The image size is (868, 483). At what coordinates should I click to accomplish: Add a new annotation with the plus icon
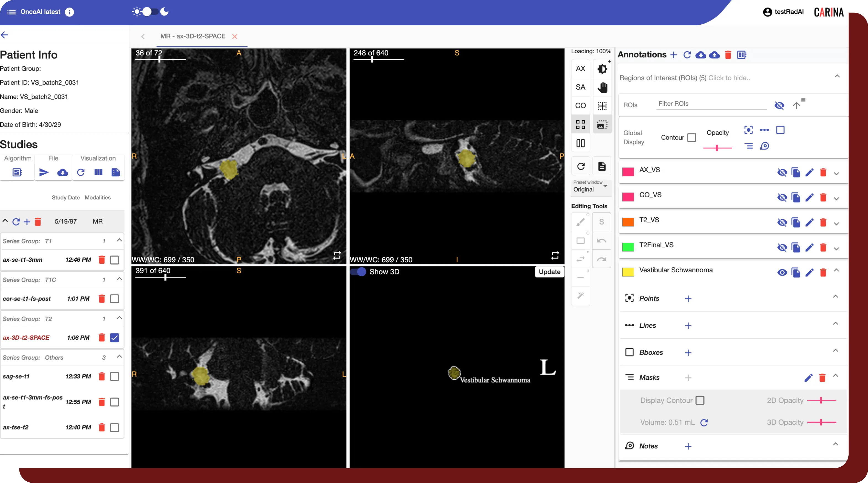click(674, 55)
